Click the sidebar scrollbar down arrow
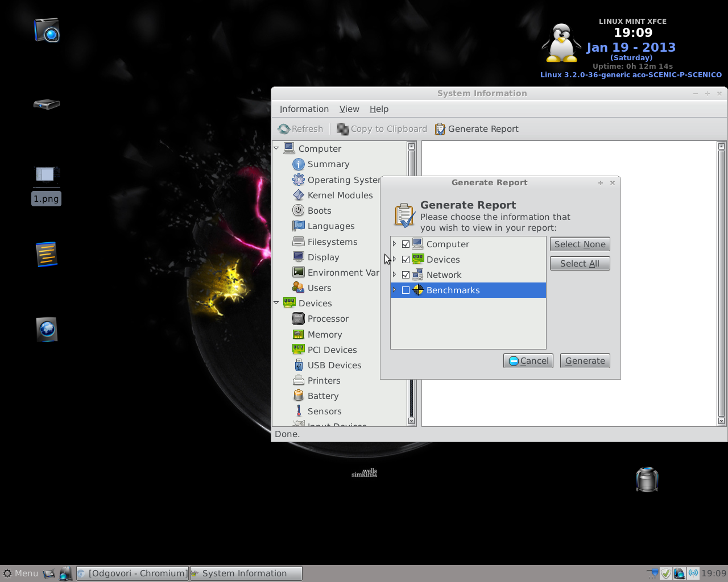 411,421
